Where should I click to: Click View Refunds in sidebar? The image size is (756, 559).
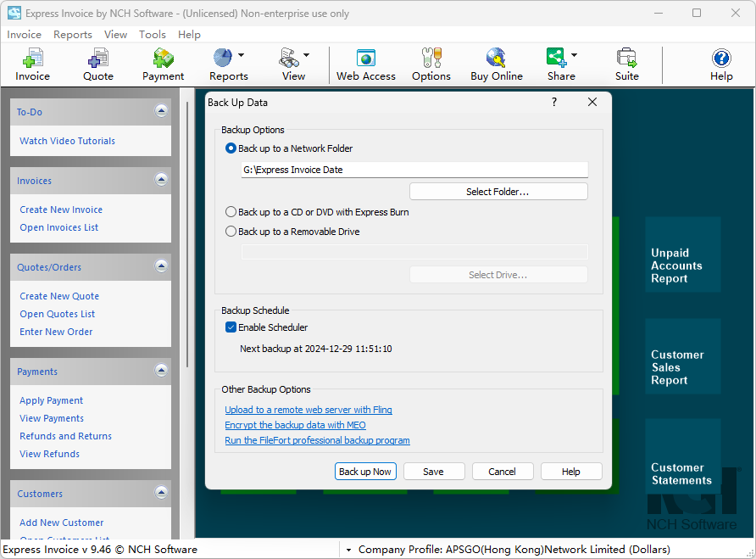[50, 454]
